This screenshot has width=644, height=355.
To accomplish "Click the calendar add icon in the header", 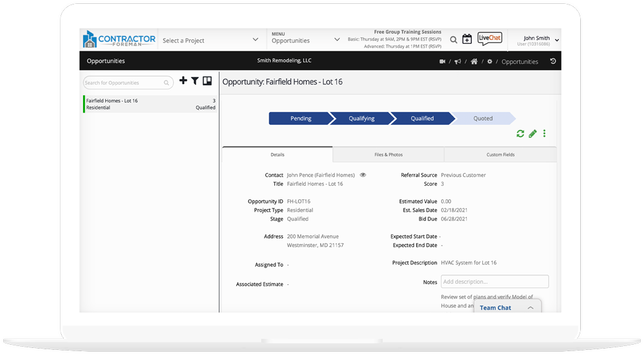I will (x=467, y=40).
